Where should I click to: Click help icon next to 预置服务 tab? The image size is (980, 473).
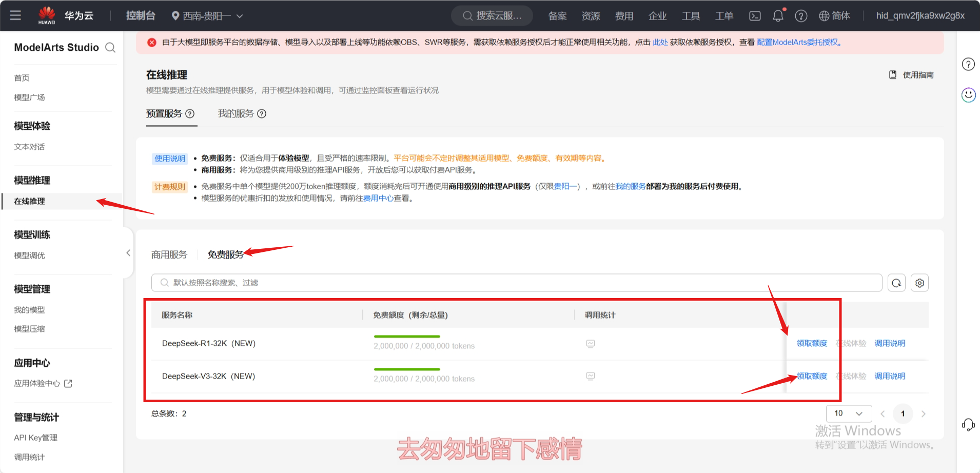click(190, 114)
